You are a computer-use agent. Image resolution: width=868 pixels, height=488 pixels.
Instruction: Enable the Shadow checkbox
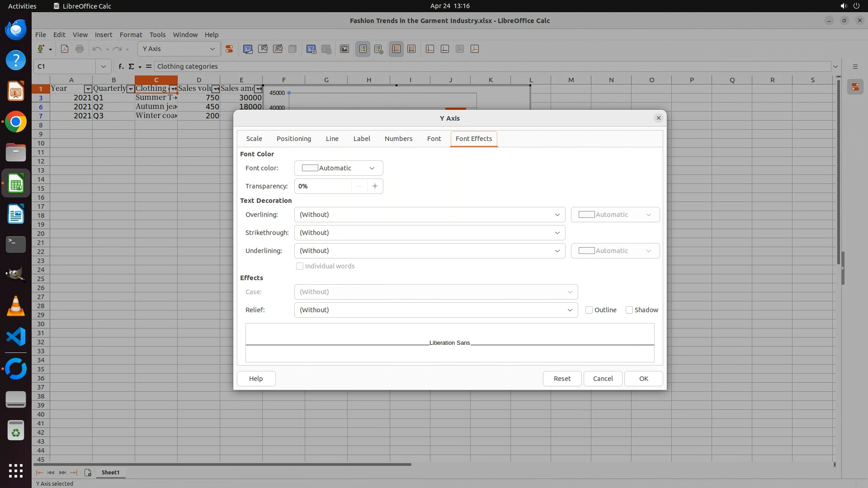pos(629,310)
